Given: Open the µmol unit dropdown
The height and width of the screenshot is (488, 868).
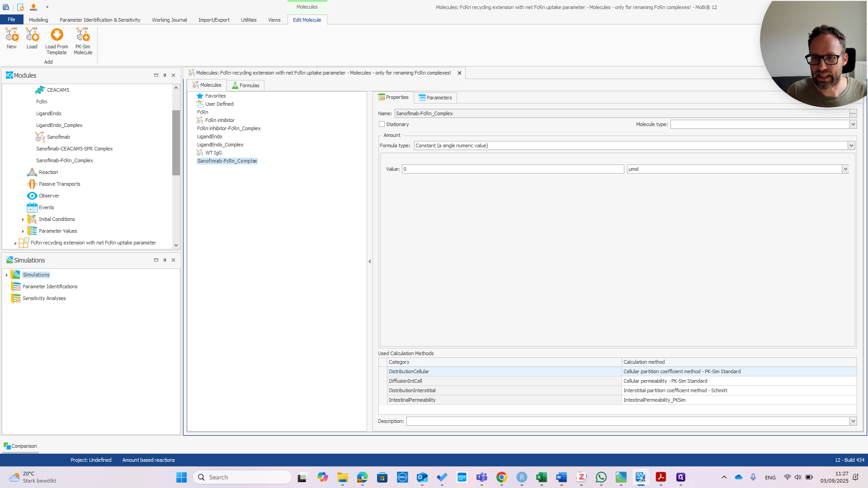Looking at the screenshot, I should pos(845,169).
